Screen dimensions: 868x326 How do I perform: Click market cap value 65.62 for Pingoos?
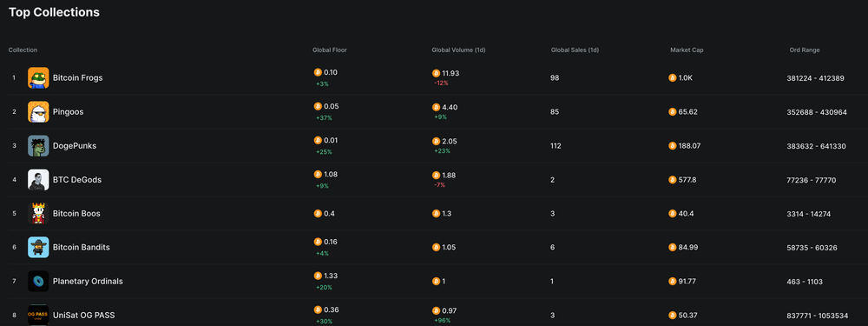pyautogui.click(x=688, y=111)
